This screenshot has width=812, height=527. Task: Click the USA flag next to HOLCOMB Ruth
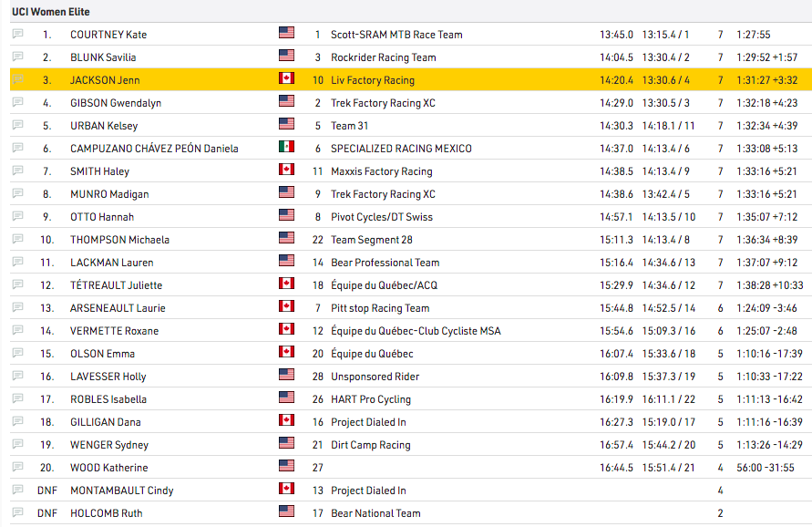tap(286, 511)
